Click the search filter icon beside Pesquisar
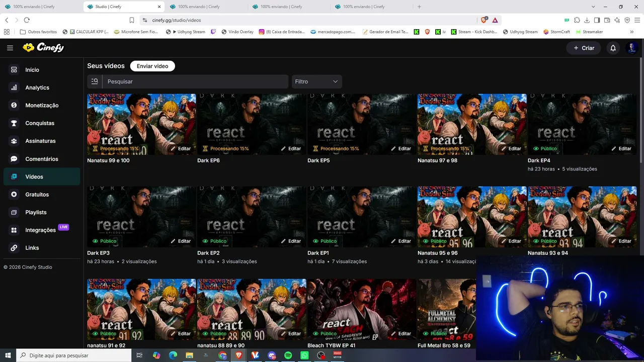The image size is (644, 362). [x=95, y=81]
